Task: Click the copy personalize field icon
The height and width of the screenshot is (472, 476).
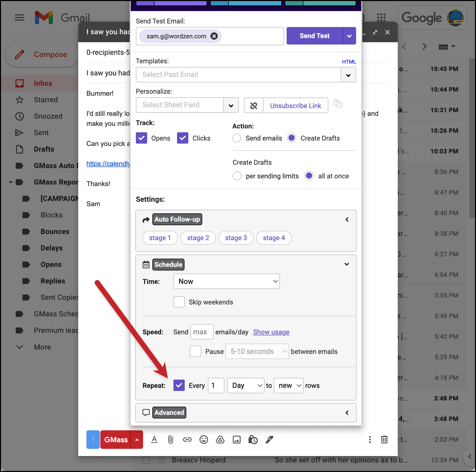Action: [338, 104]
